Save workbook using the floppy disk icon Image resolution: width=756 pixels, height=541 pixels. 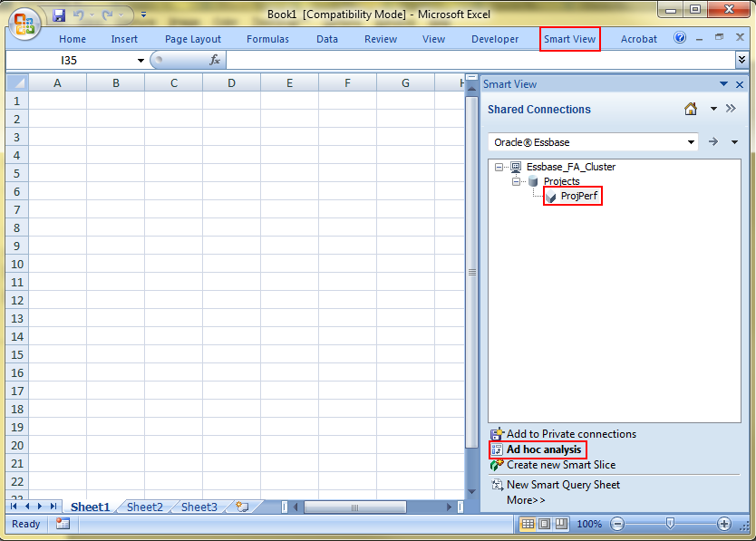coord(59,15)
